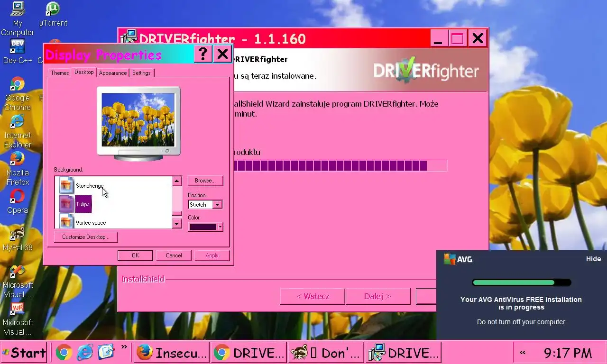Maximize the DRIVERfighter installer window
Screen dimensions: 607x364
pyautogui.click(x=457, y=38)
